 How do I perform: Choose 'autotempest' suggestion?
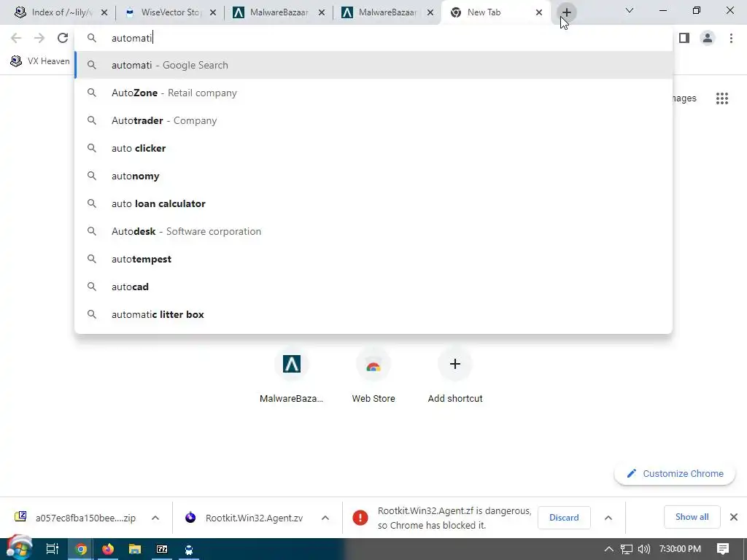[373, 259]
